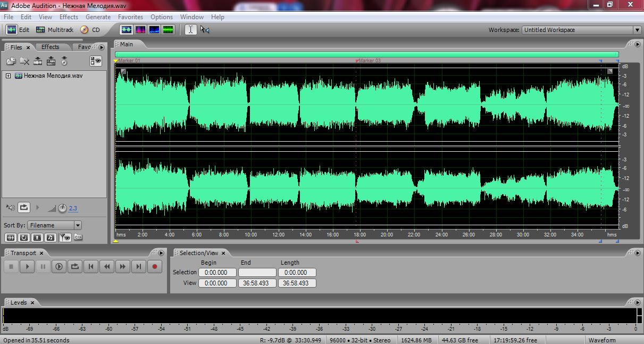Switch to the Effects tab
Screen dimensions: 644x344
coord(51,47)
